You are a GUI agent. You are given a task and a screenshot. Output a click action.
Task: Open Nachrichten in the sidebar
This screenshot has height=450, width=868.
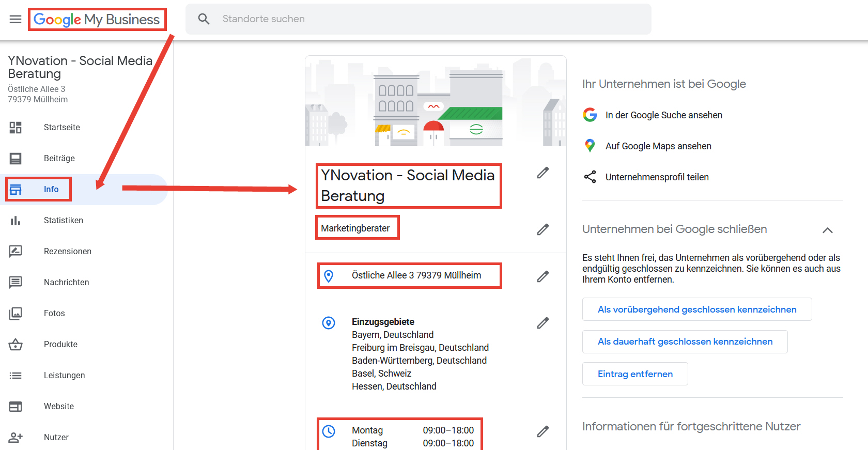point(67,283)
